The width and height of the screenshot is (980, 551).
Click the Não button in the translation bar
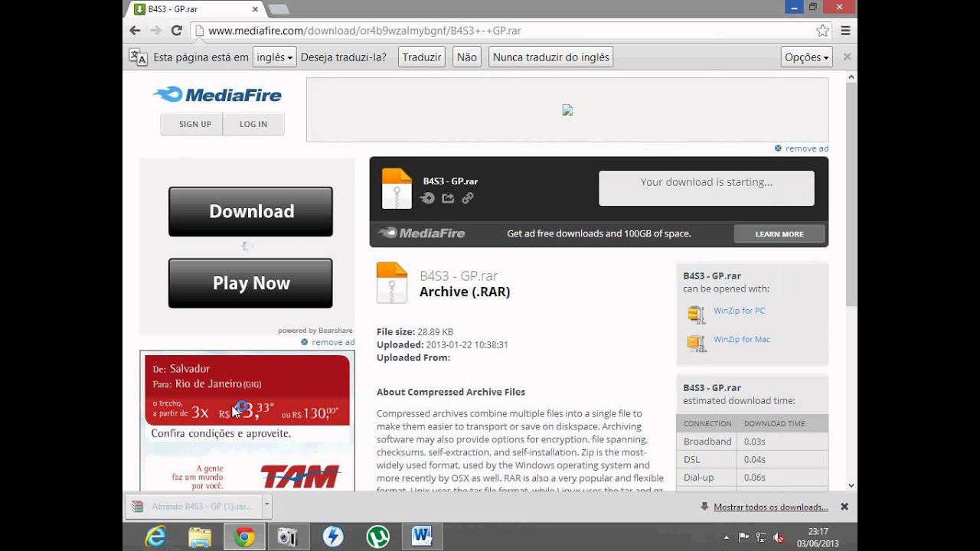coord(466,57)
